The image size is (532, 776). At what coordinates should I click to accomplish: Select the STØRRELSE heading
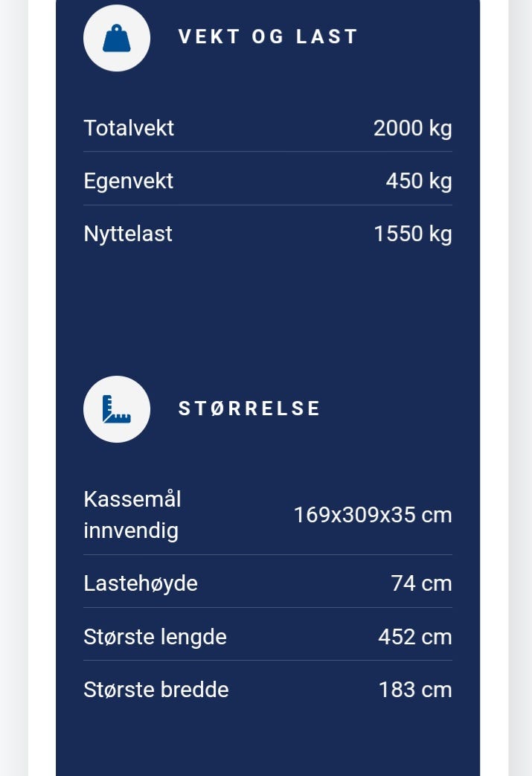pos(249,408)
